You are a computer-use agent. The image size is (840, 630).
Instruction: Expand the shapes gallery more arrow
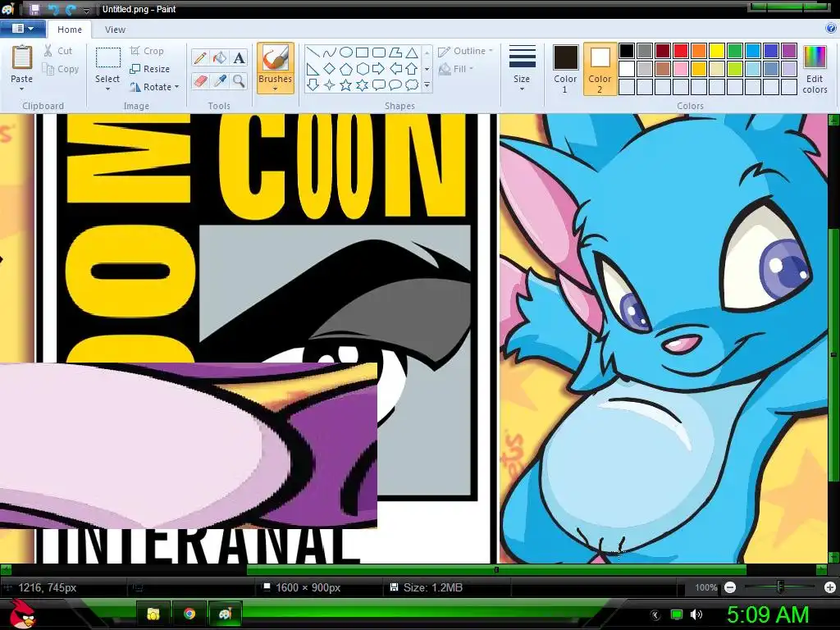[427, 84]
